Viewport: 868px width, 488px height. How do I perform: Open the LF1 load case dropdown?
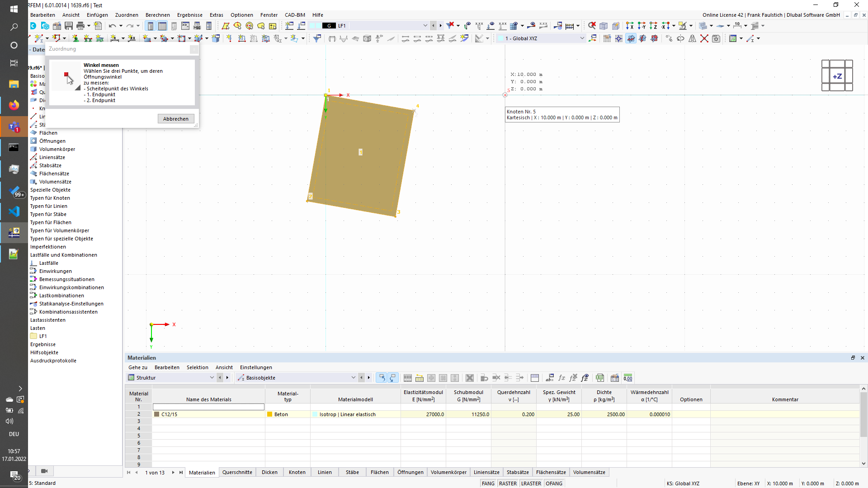click(x=425, y=26)
